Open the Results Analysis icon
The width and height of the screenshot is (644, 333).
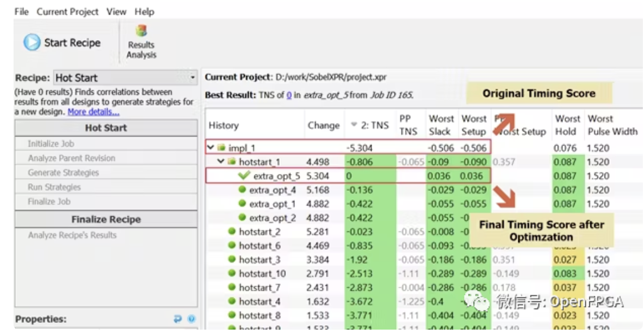tap(142, 32)
